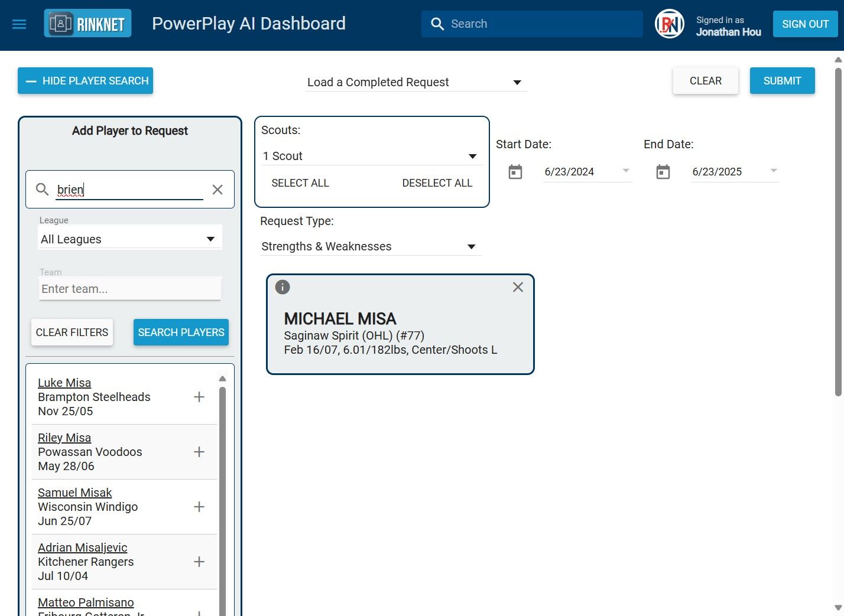Click the player list scroll-up arrow

click(x=223, y=379)
